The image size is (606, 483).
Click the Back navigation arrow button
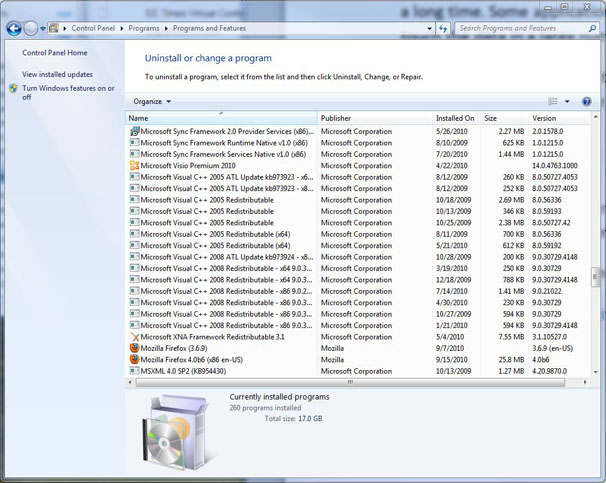click(x=14, y=29)
